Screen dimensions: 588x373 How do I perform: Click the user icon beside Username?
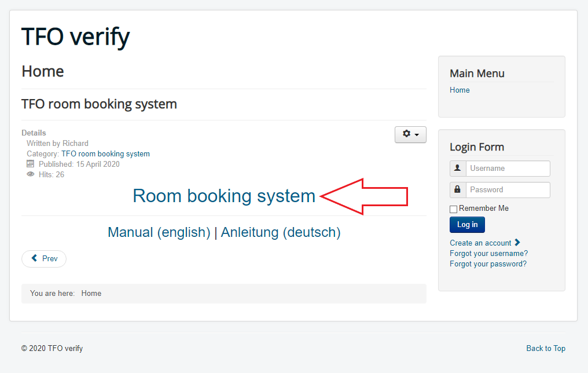458,169
